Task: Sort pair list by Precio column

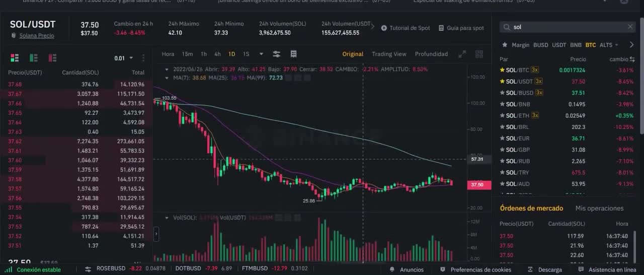Action: click(578, 59)
